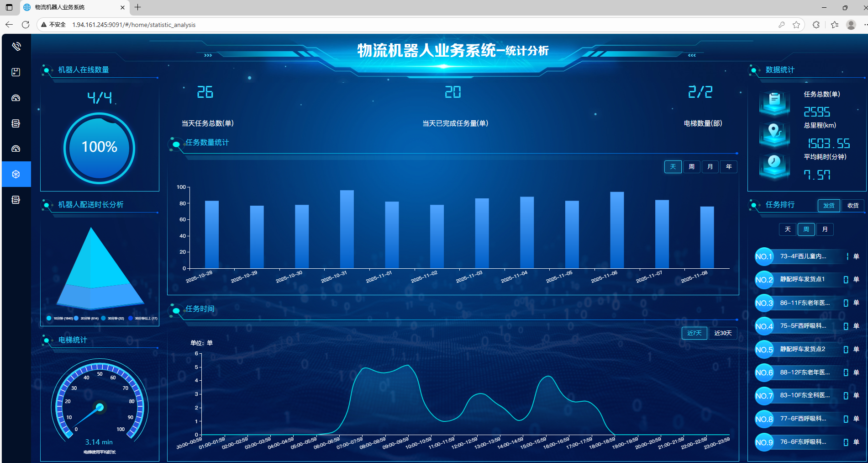This screenshot has height=463, width=868.
Task: Show task time for 近30天
Action: 723,333
